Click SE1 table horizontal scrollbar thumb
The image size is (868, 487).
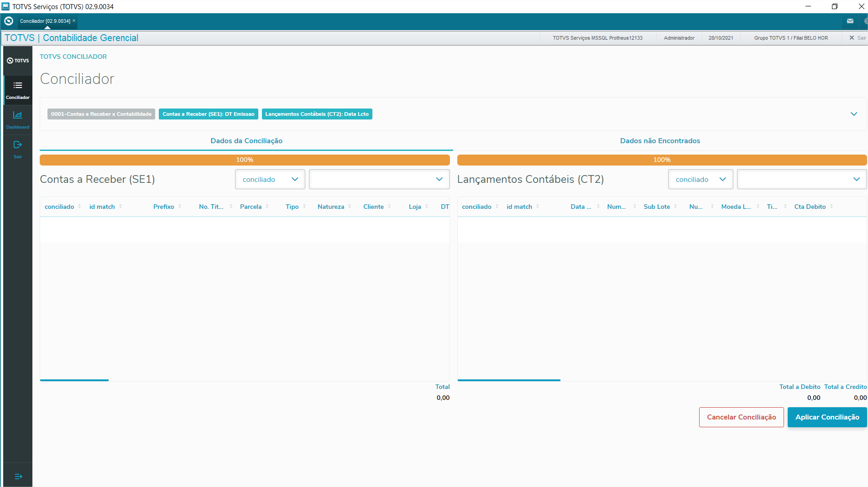(74, 380)
